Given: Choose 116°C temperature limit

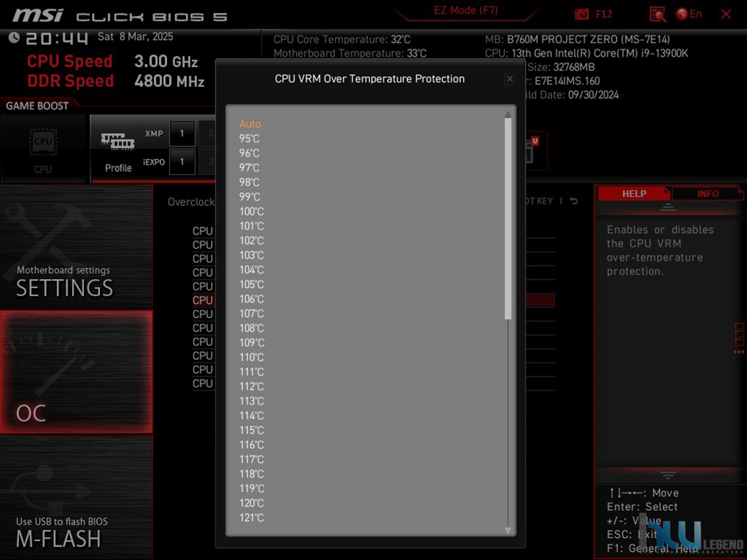Looking at the screenshot, I should tap(251, 444).
